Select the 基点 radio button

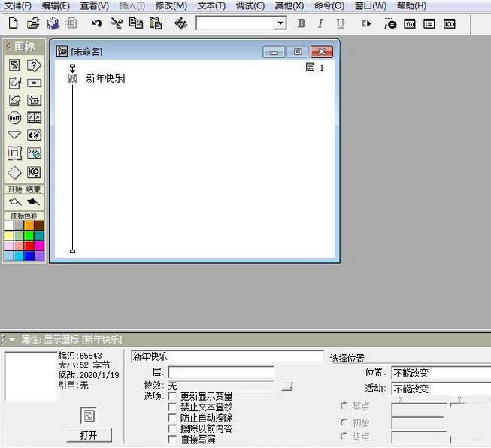[x=344, y=406]
